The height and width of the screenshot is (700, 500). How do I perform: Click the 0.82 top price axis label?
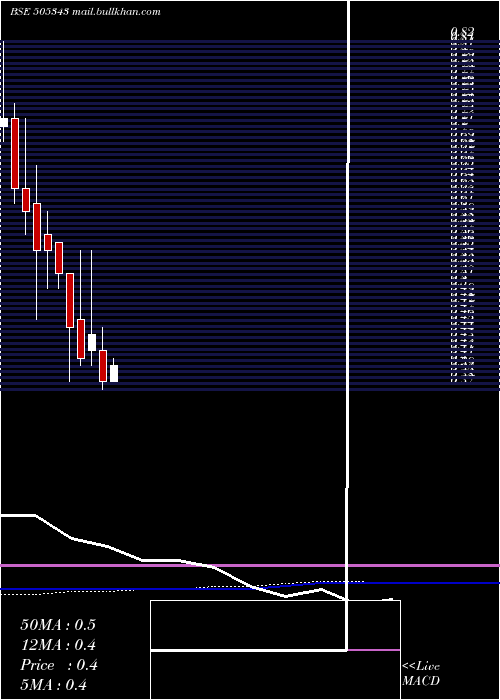coord(462,31)
